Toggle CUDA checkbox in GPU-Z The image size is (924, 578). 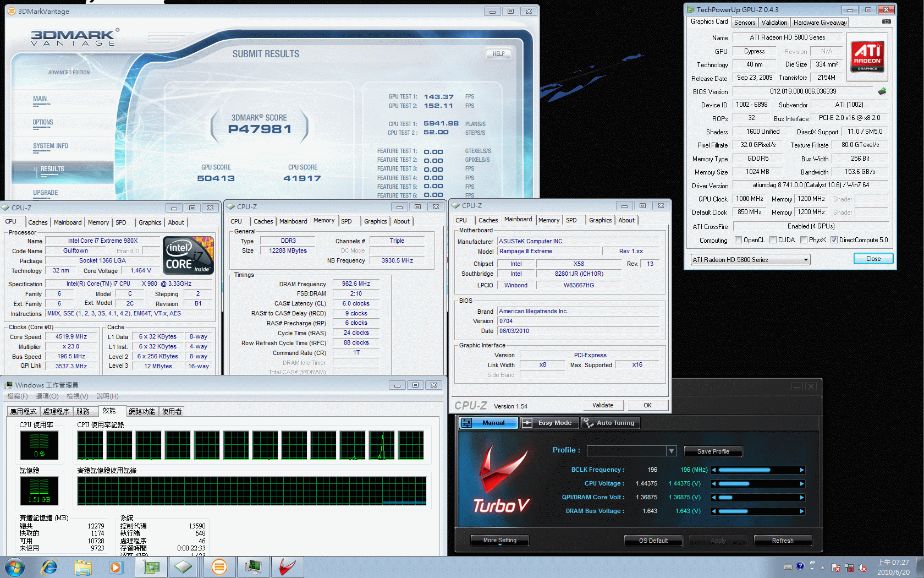773,240
